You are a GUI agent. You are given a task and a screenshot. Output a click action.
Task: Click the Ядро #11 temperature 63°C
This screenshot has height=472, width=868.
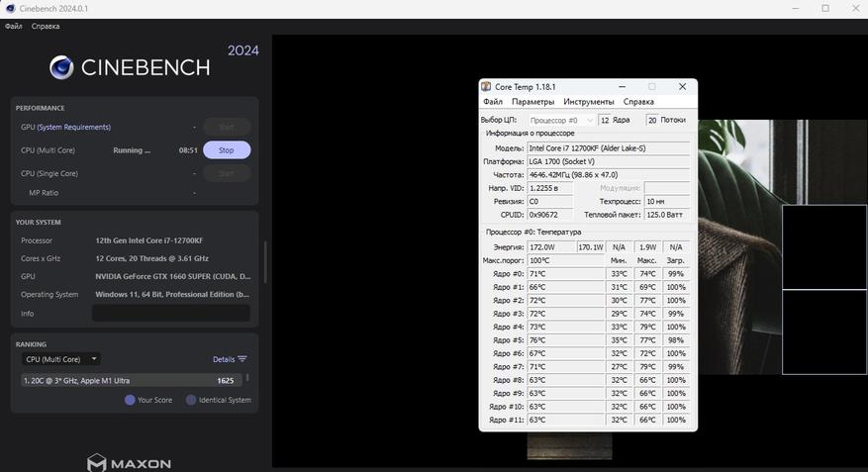click(566, 420)
